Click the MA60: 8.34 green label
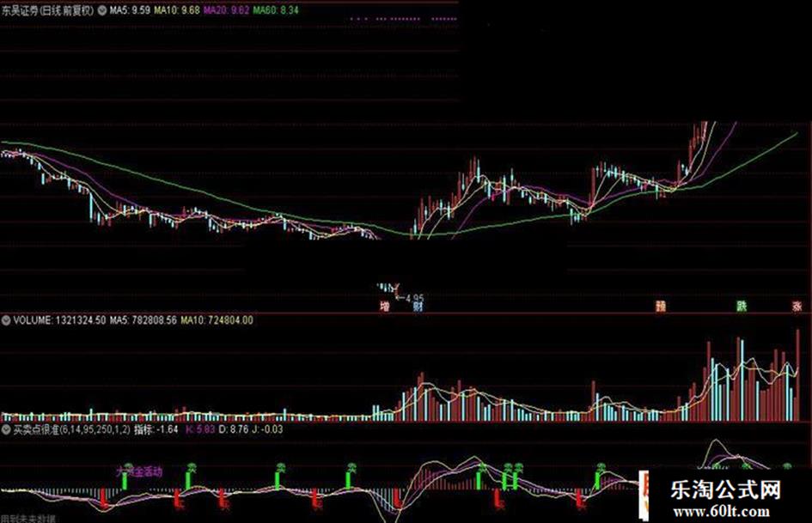The height and width of the screenshot is (523, 812). (276, 9)
